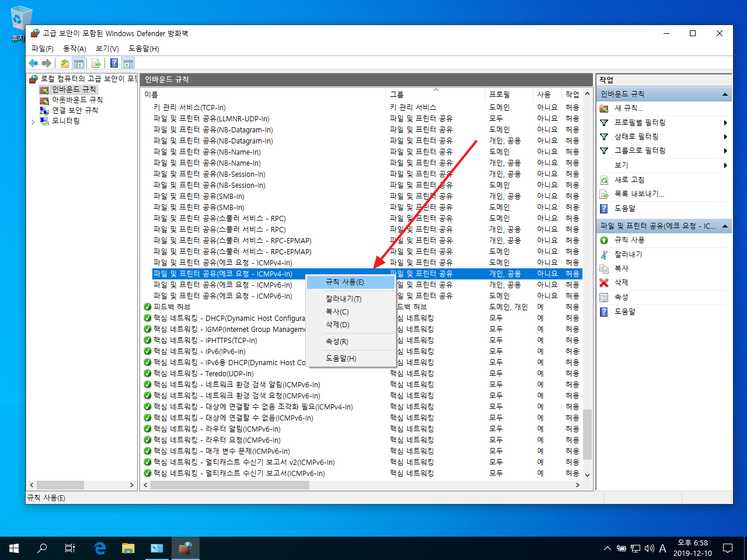Sort by the 프로필 column header
This screenshot has width=747, height=560.
click(x=509, y=94)
